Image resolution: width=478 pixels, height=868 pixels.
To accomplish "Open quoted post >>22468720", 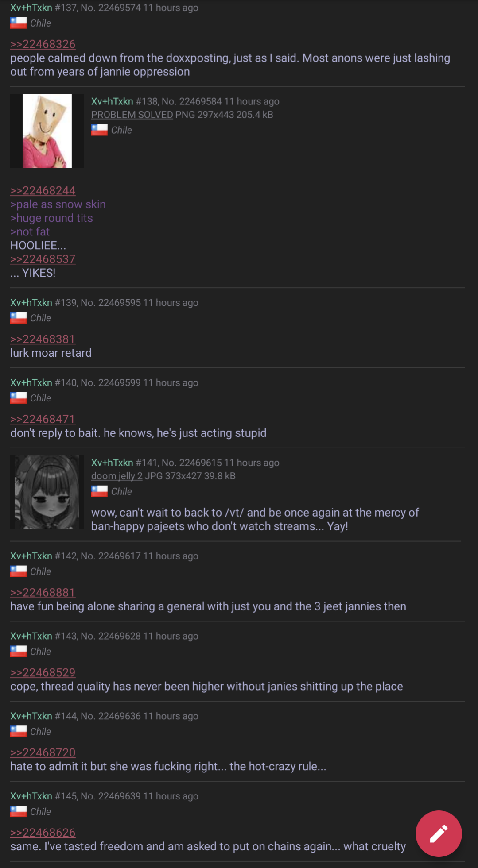I will 43,752.
